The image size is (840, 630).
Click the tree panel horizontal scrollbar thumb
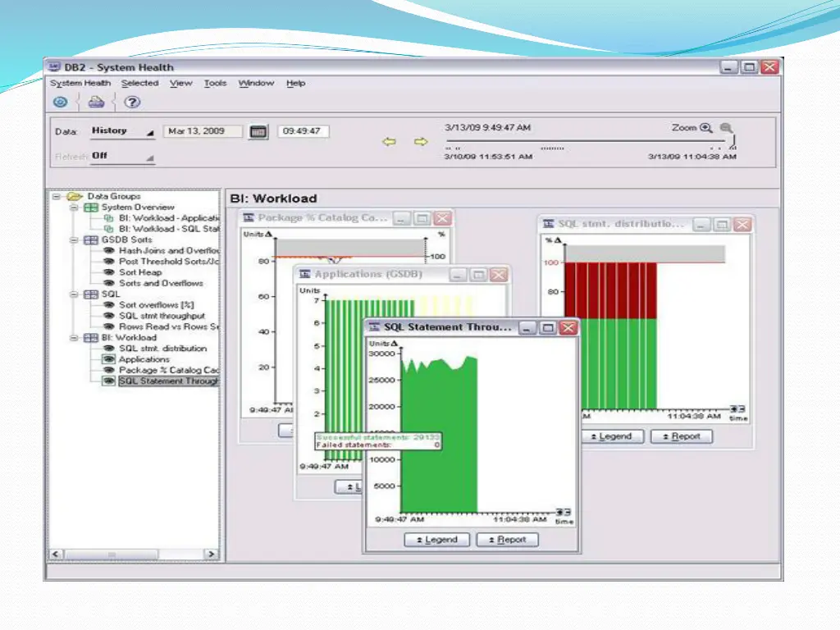pos(112,554)
